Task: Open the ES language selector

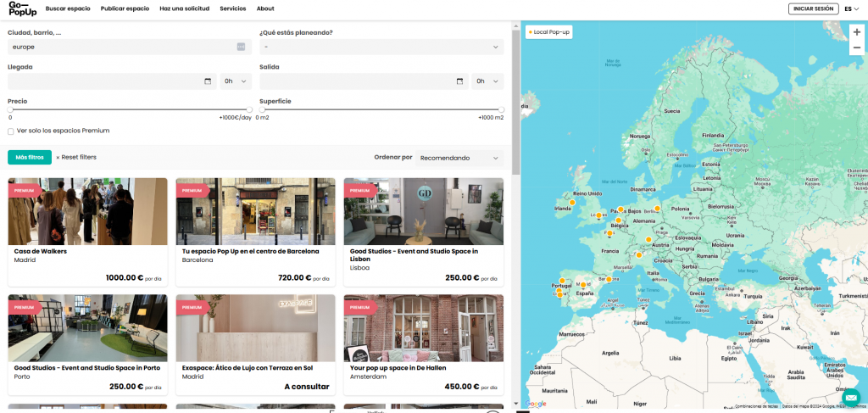Action: pos(851,8)
